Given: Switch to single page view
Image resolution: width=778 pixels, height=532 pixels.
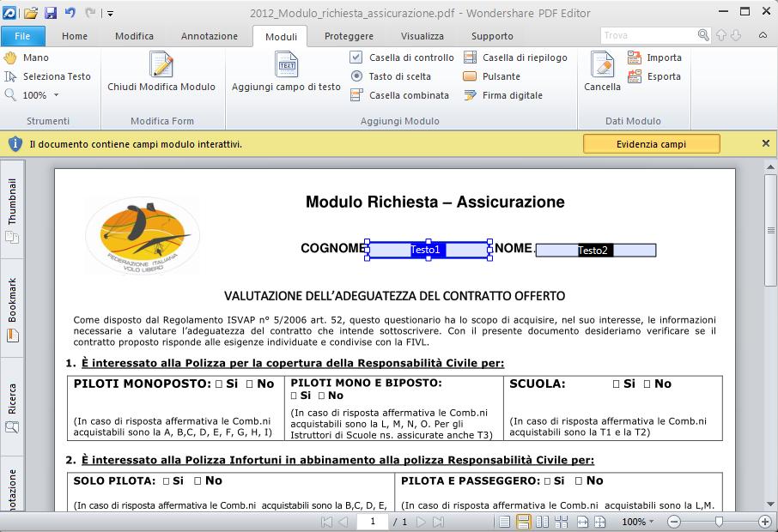Looking at the screenshot, I should 504,522.
